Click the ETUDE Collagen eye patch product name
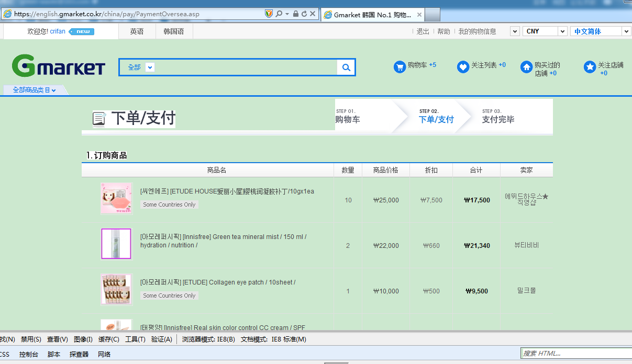632x364 pixels. [x=218, y=282]
